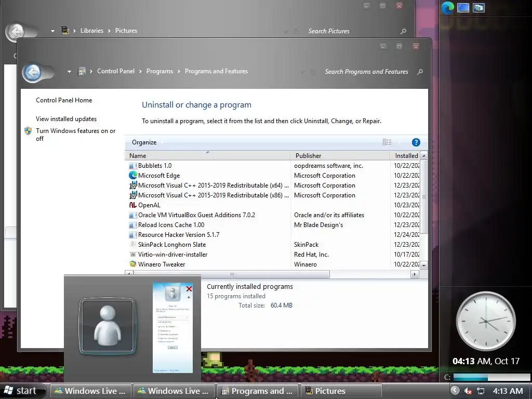Image resolution: width=532 pixels, height=399 pixels.
Task: Click magnifier icon in Search Pictures box
Action: coord(403,31)
